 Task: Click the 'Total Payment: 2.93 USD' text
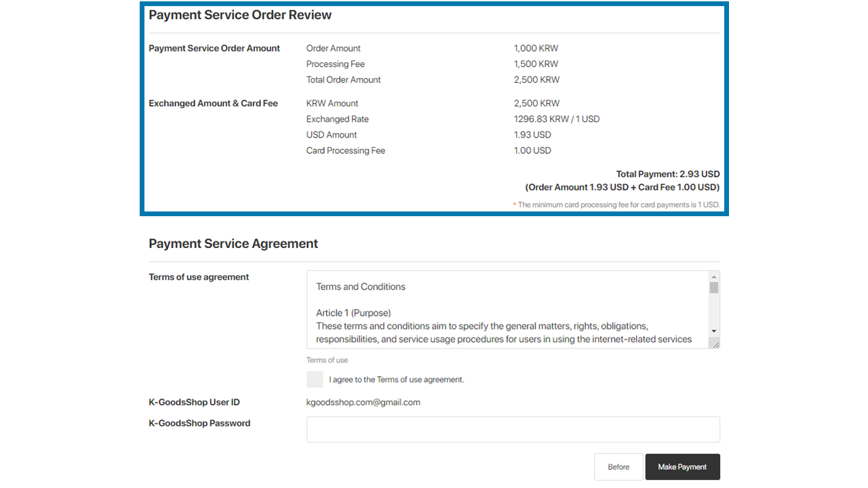tap(668, 174)
